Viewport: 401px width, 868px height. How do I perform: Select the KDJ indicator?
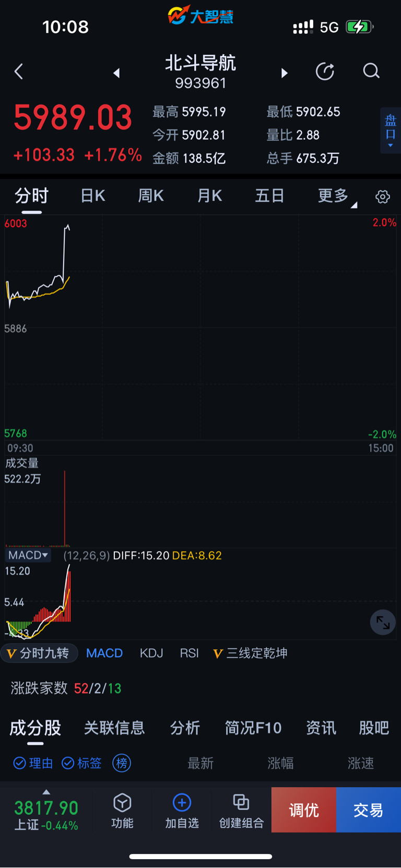pyautogui.click(x=151, y=653)
